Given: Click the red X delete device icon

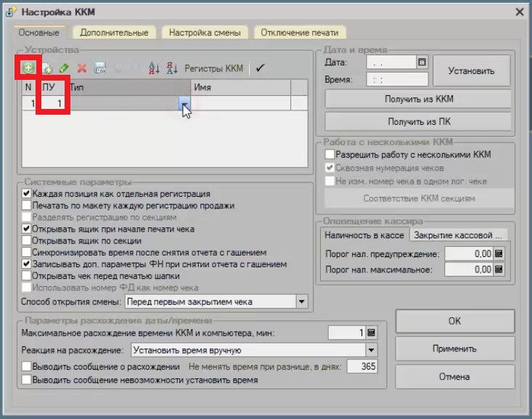Looking at the screenshot, I should point(82,68).
